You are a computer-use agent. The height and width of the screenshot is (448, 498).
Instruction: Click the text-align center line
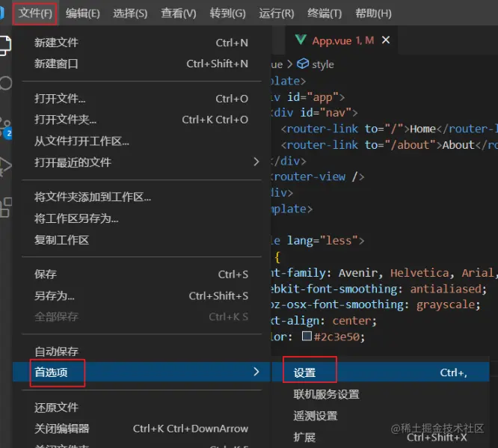(x=324, y=321)
